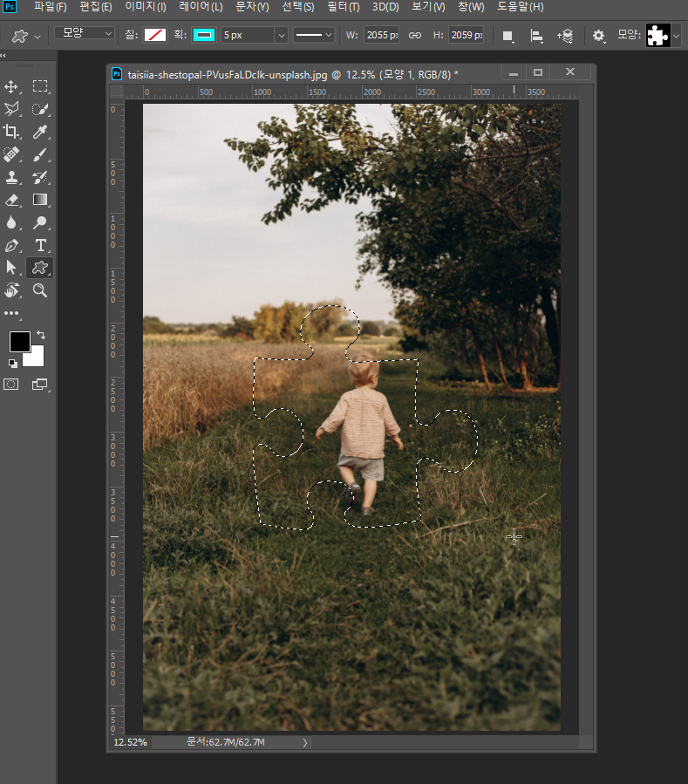
Task: Select the Eyedropper tool
Action: pyautogui.click(x=40, y=132)
